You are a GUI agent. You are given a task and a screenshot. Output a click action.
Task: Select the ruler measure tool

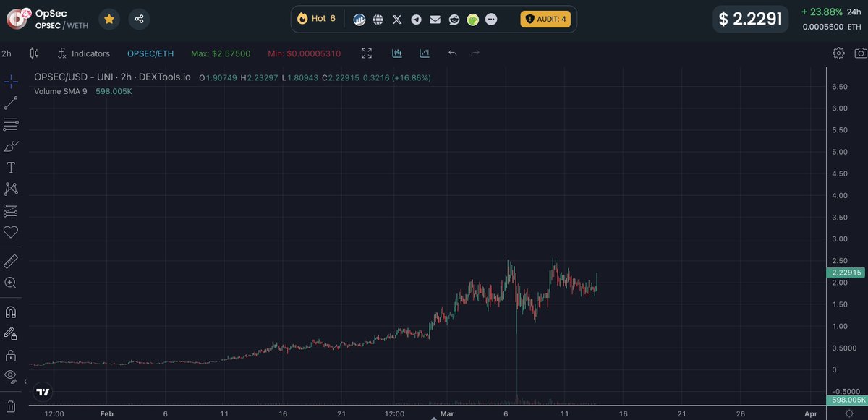11,260
